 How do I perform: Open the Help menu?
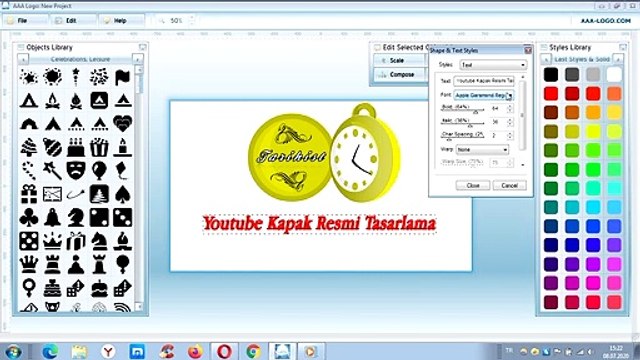point(122,20)
